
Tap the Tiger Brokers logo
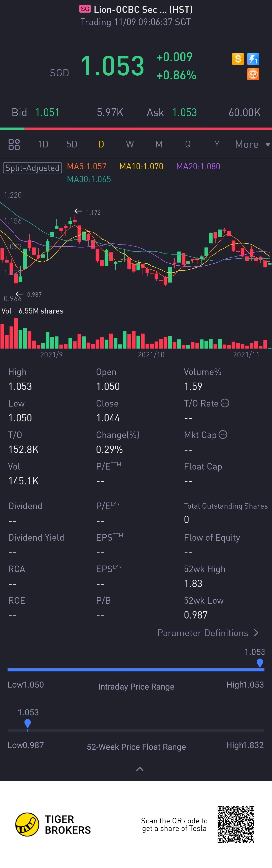[x=27, y=825]
